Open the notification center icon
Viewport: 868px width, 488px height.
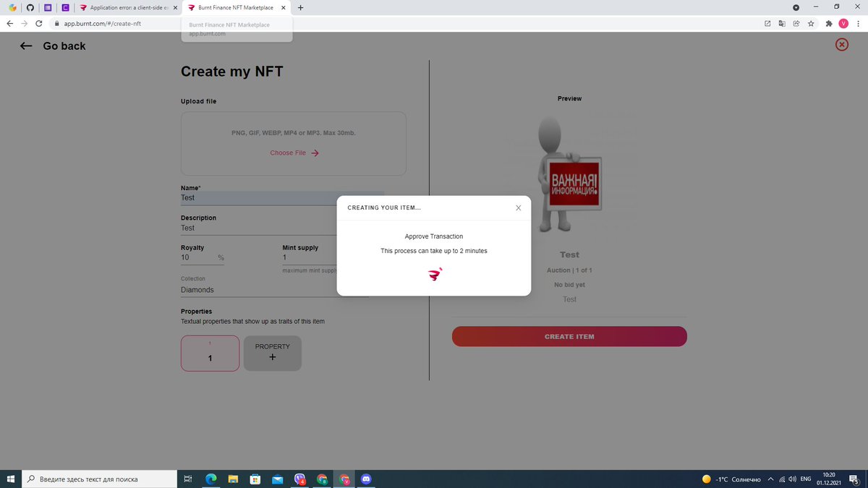click(x=854, y=479)
